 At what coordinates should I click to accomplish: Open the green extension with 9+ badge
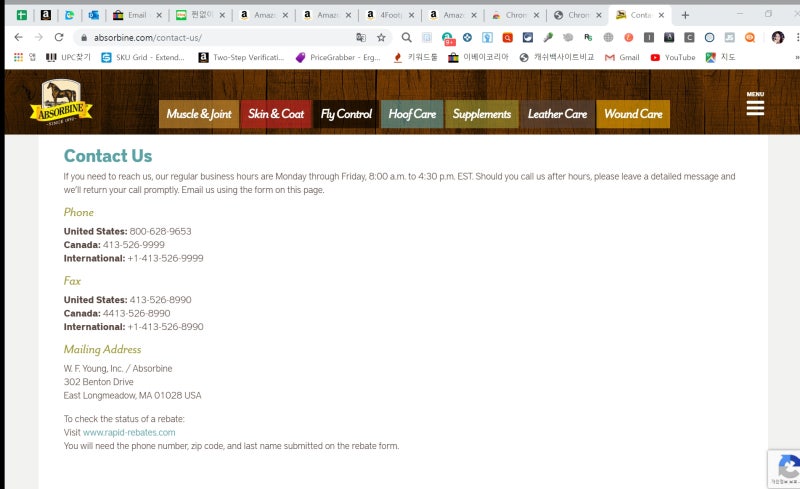point(448,38)
